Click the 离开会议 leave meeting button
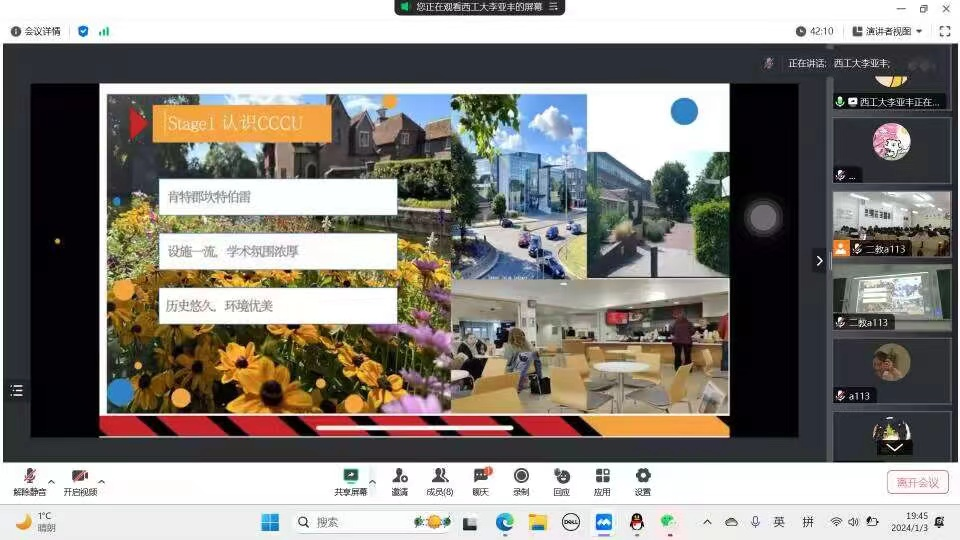Image resolution: width=960 pixels, height=540 pixels. pyautogui.click(x=917, y=483)
